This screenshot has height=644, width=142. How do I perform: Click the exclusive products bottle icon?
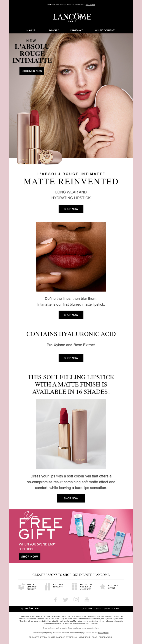pos(47,587)
